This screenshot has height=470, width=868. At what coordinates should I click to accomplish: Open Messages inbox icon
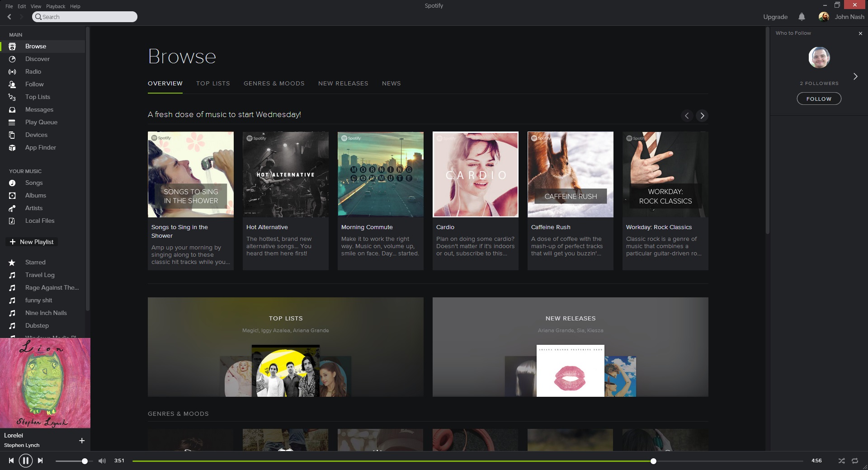click(x=12, y=110)
